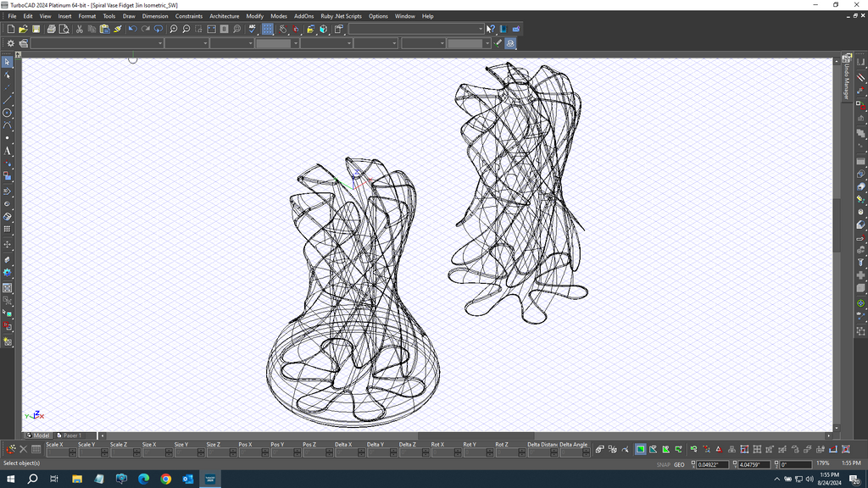Select the Point tool
The width and height of the screenshot is (868, 488).
tap(7, 138)
